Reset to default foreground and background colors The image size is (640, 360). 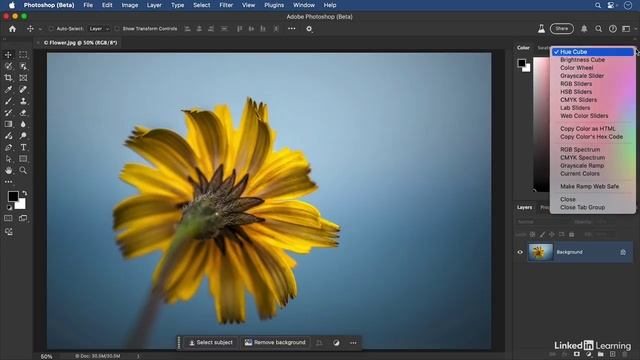point(9,207)
